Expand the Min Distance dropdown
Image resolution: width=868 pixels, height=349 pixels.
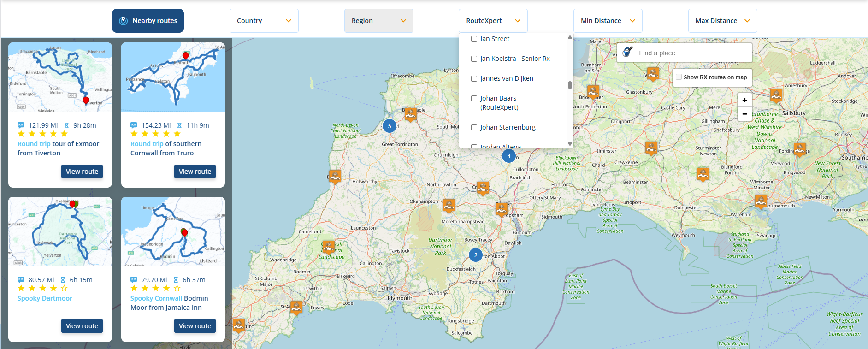tap(608, 21)
